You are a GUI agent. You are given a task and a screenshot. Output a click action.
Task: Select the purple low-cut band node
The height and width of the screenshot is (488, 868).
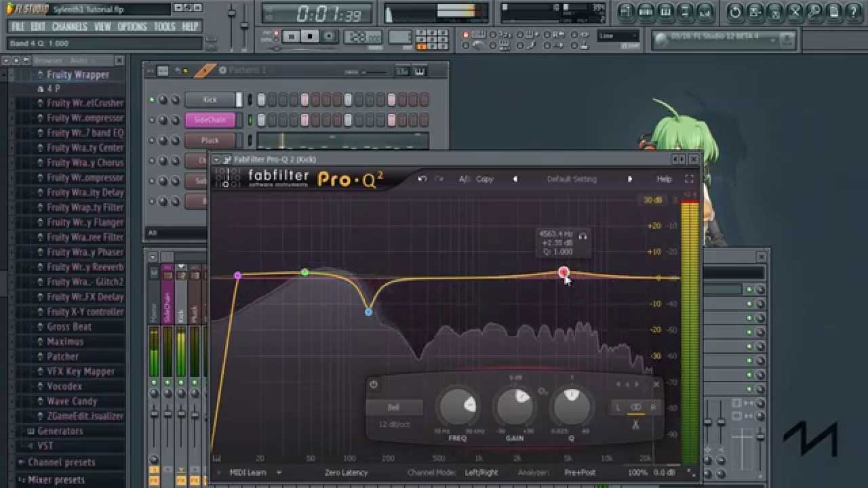(237, 275)
